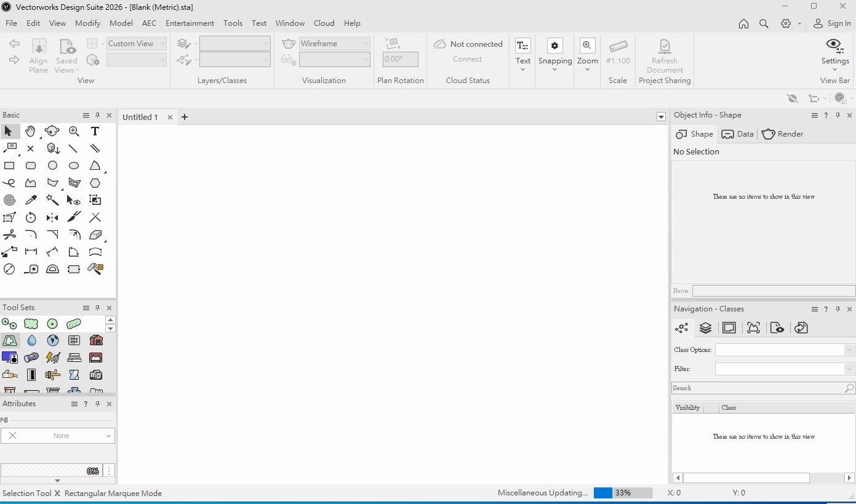
Task: Select the Callout tool in Basic palette
Action: point(9,148)
